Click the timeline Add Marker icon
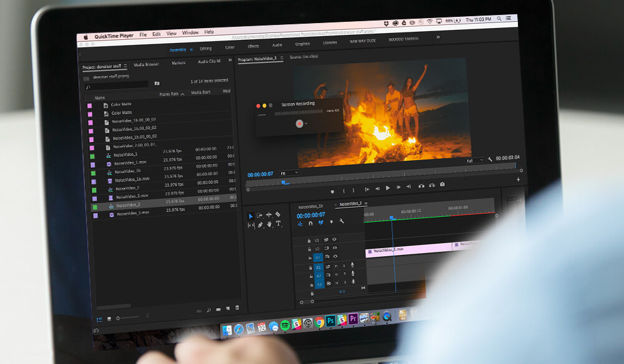The width and height of the screenshot is (624, 364). 331,222
